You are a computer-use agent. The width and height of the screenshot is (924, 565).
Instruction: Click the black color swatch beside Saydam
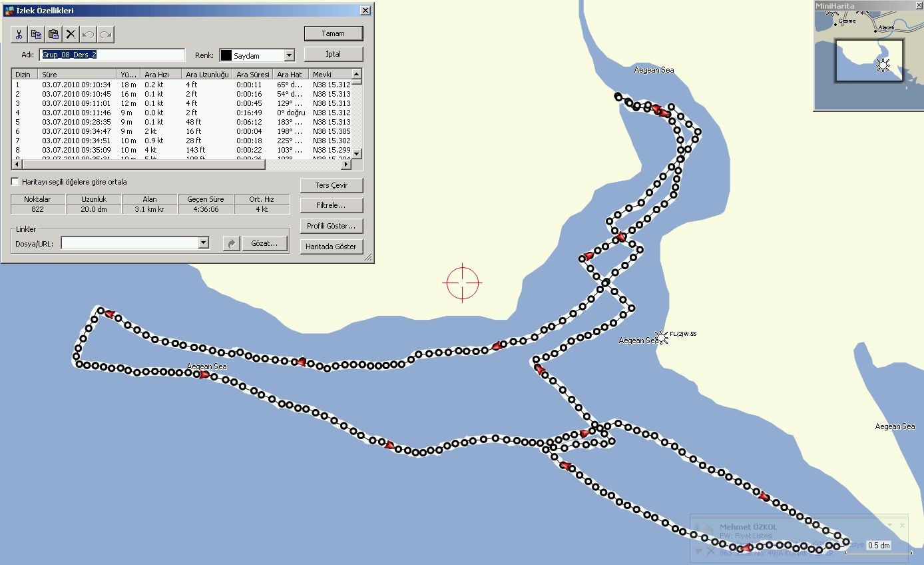[226, 55]
